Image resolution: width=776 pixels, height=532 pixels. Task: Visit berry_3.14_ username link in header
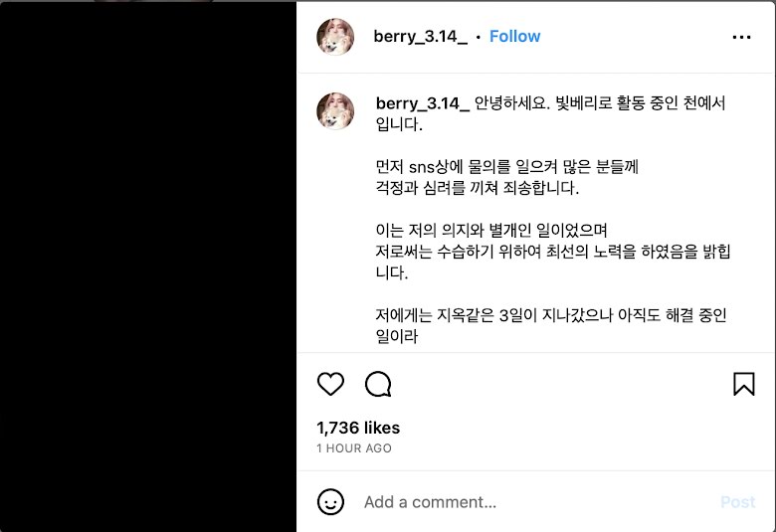point(420,37)
